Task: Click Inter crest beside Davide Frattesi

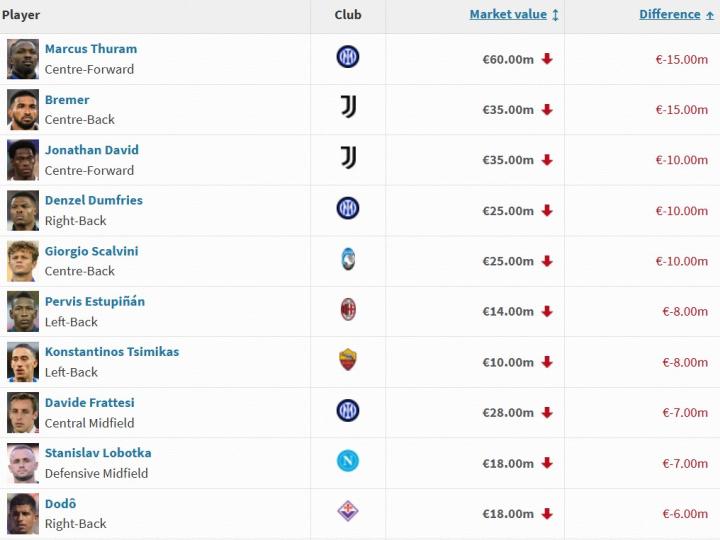Action: [x=348, y=411]
